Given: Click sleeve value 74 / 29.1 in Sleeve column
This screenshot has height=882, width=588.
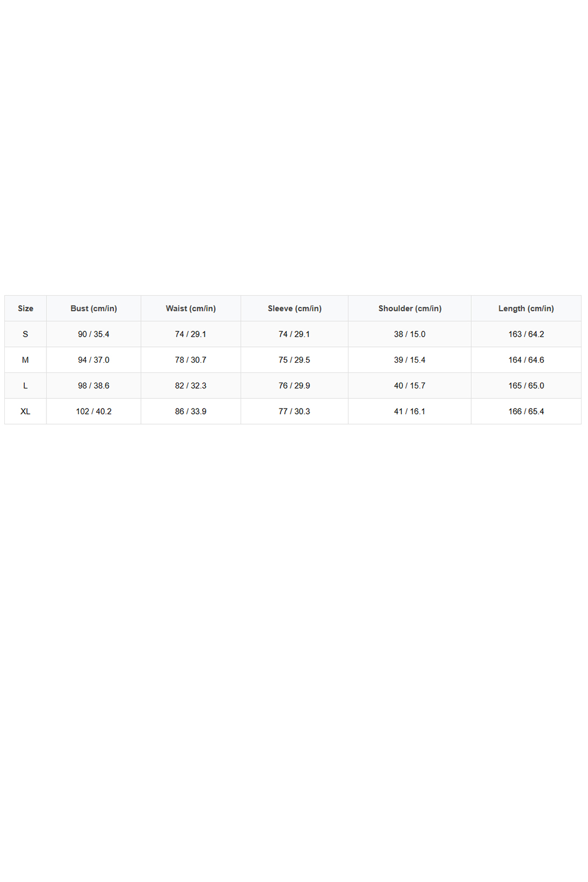Looking at the screenshot, I should pyautogui.click(x=295, y=334).
